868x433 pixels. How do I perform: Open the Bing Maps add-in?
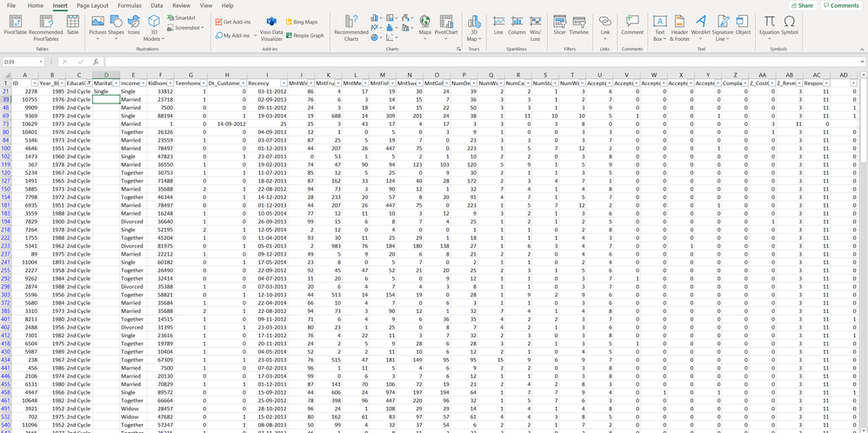[x=303, y=22]
